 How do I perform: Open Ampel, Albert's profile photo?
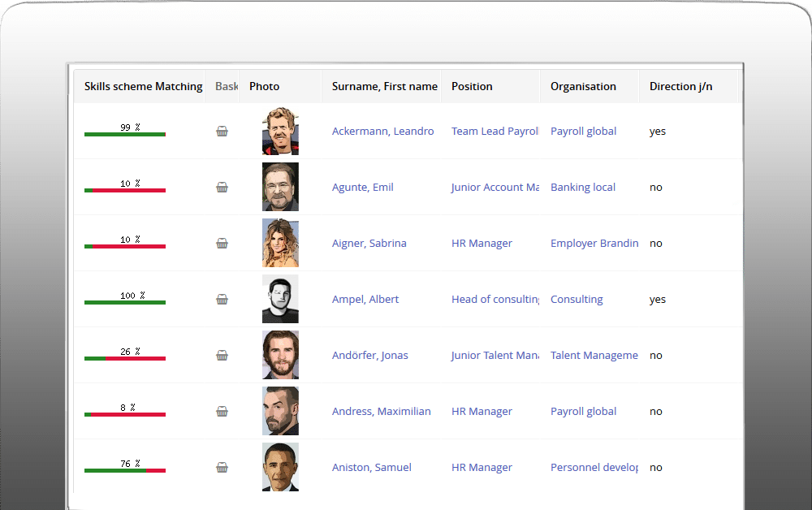click(x=280, y=299)
